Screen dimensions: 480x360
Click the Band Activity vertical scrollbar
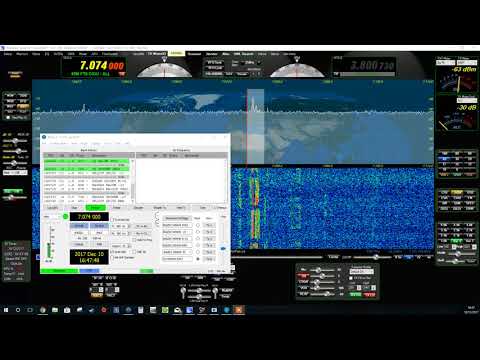(133, 182)
